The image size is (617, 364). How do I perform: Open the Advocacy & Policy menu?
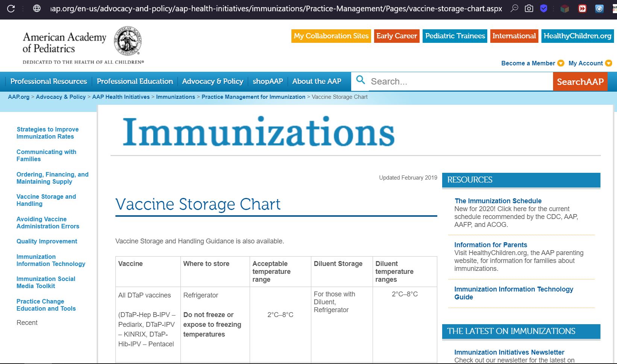tap(212, 81)
